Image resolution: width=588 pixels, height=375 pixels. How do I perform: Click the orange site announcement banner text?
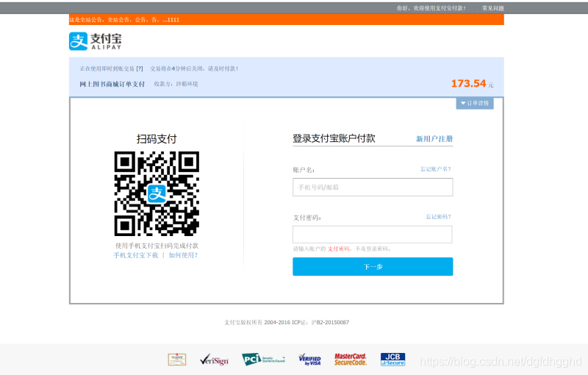(124, 20)
